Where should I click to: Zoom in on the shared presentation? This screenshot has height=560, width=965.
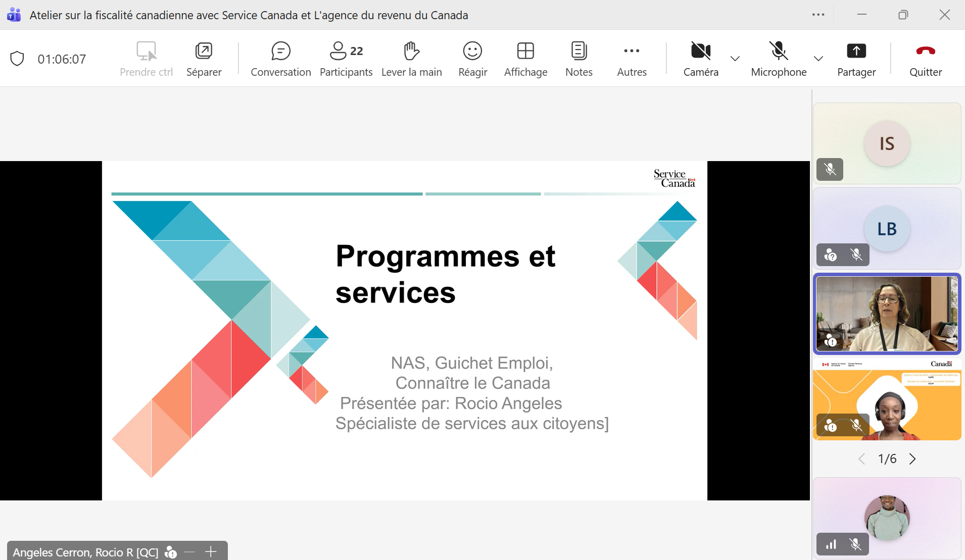click(x=211, y=552)
